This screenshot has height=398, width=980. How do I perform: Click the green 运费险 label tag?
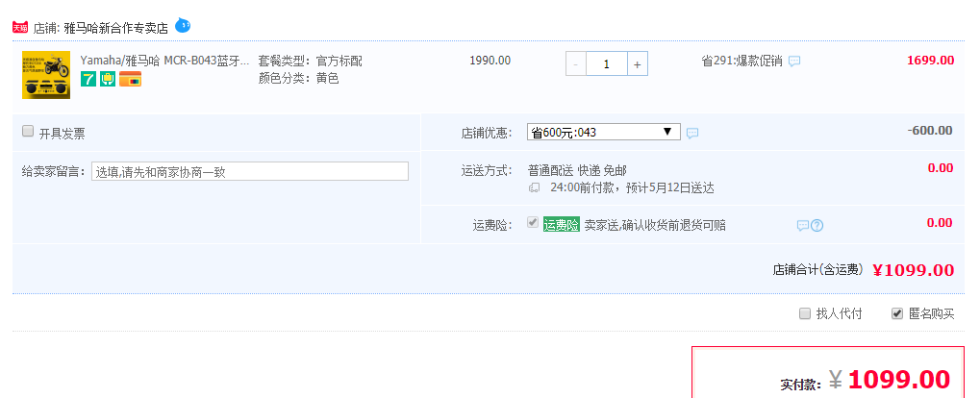562,225
